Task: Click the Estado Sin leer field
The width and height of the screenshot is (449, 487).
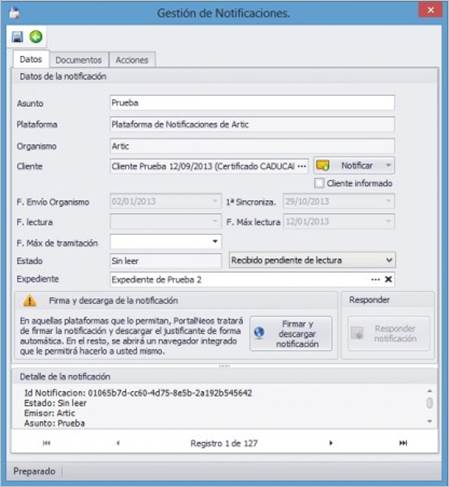Action: (x=166, y=261)
